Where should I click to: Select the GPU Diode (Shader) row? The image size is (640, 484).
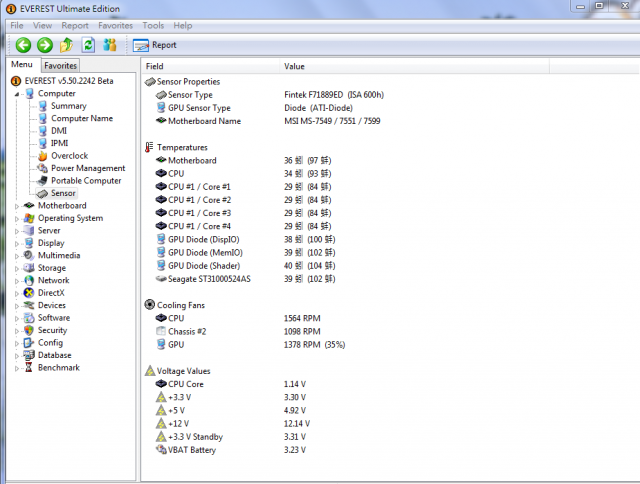[246, 266]
